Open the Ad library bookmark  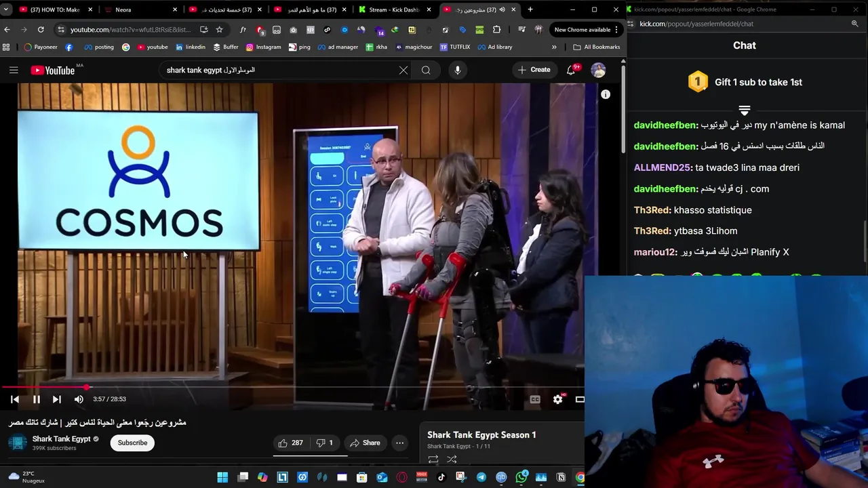pyautogui.click(x=494, y=47)
